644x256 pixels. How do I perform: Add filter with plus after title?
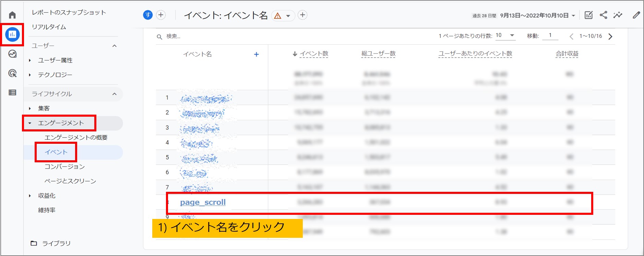(302, 15)
